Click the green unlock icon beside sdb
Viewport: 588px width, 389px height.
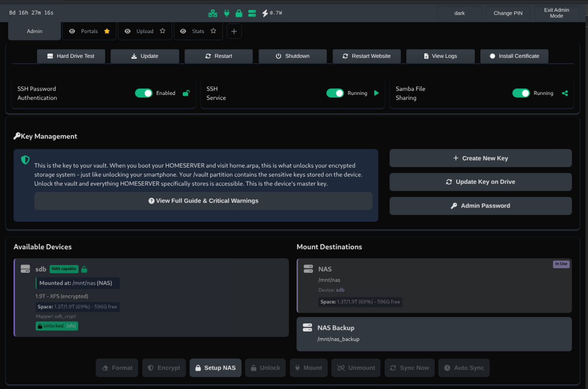coord(84,269)
